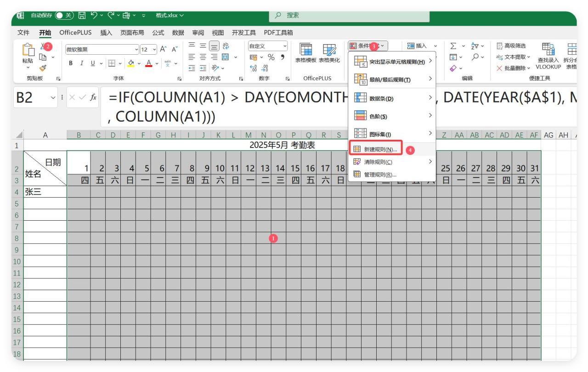Click the Undo arrow icon
The width and height of the screenshot is (588, 372).
(x=94, y=15)
